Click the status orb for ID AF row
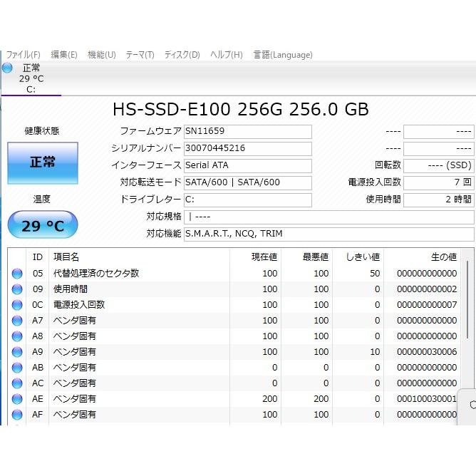The width and height of the screenshot is (476, 476). [x=17, y=415]
